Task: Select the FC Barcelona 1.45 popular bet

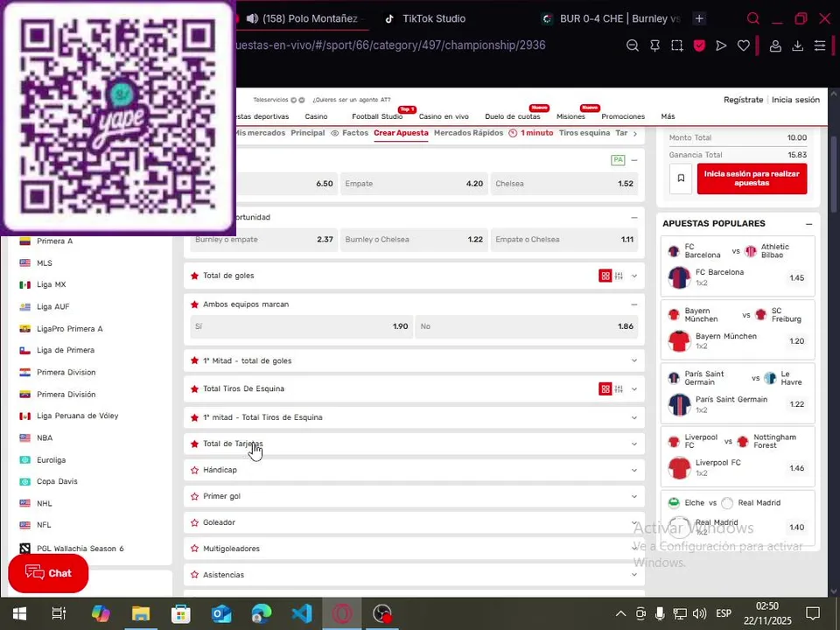Action: (738, 278)
